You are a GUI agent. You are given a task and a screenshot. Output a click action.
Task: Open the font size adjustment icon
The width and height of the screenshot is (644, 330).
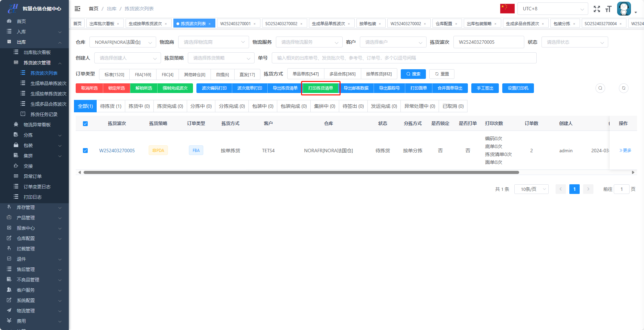[608, 9]
